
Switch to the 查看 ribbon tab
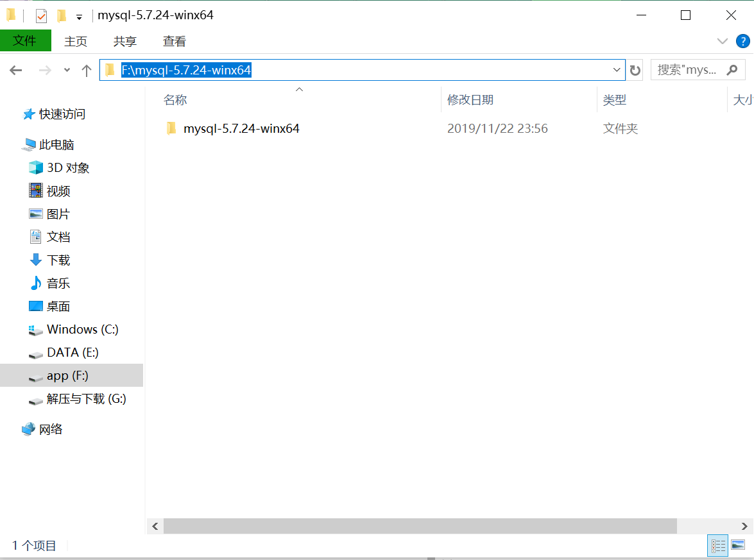pyautogui.click(x=174, y=41)
